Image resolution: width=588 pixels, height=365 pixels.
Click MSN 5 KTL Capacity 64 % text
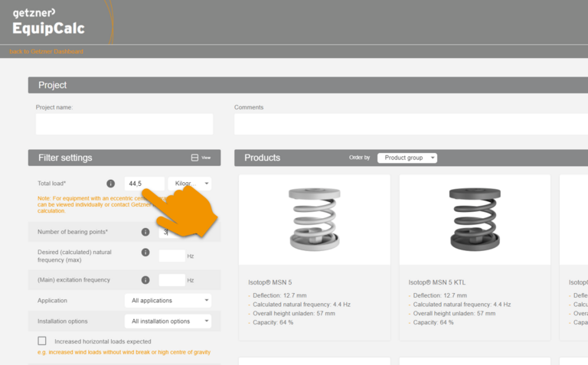point(433,322)
